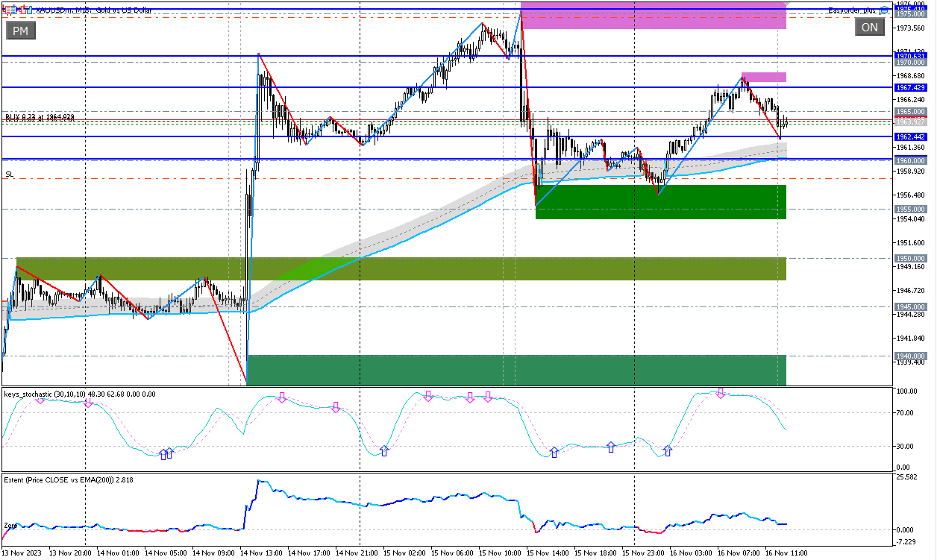
Task: Toggle the ON button
Action: pyautogui.click(x=869, y=28)
